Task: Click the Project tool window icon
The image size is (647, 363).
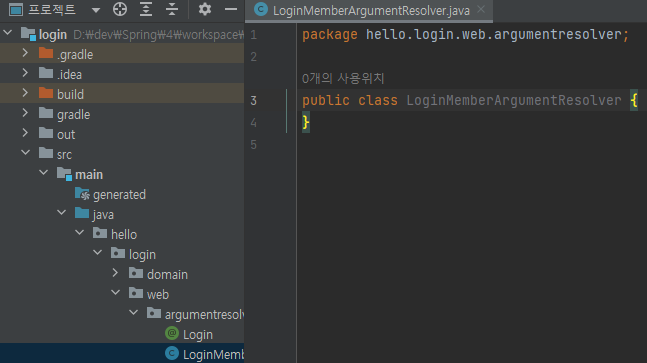Action: 16,9
